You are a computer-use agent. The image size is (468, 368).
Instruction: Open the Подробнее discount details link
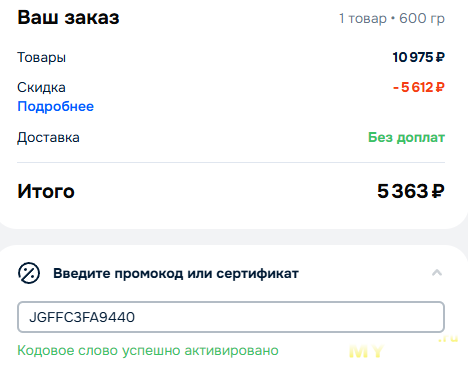point(56,107)
